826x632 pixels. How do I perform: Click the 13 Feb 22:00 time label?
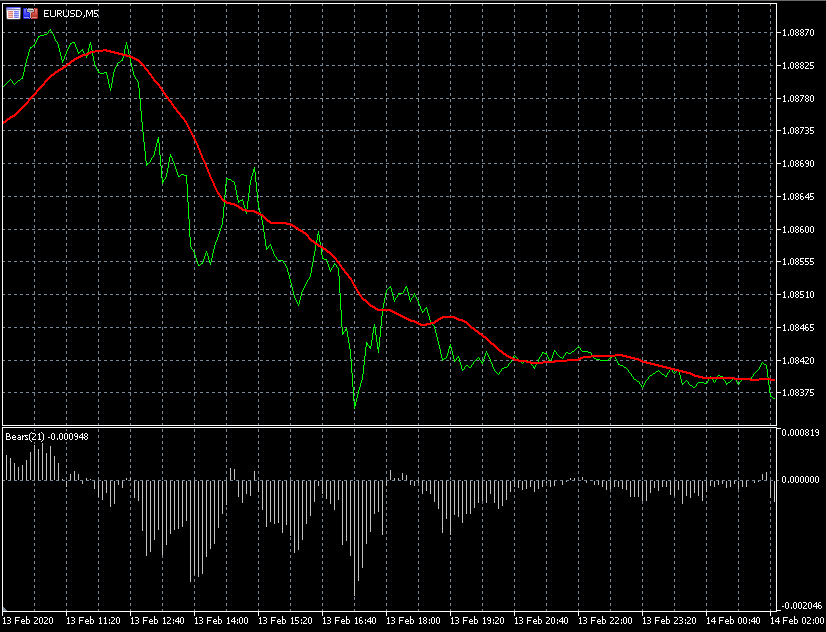(605, 621)
